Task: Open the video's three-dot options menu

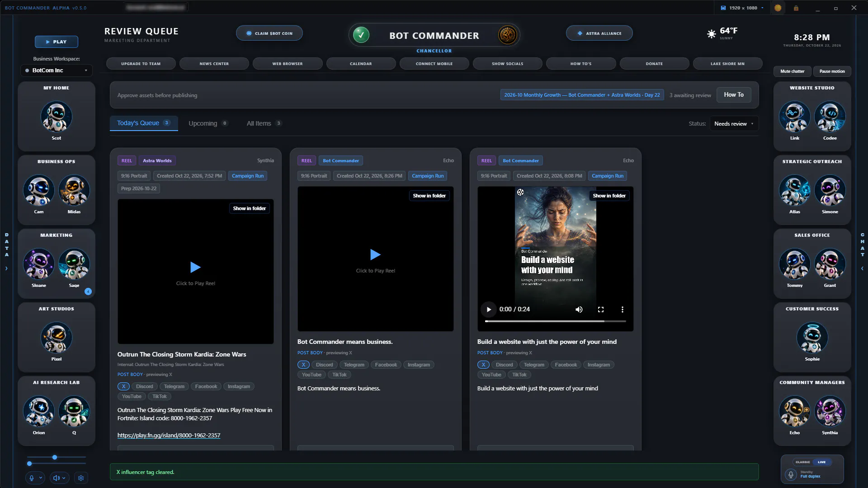Action: [x=622, y=310]
